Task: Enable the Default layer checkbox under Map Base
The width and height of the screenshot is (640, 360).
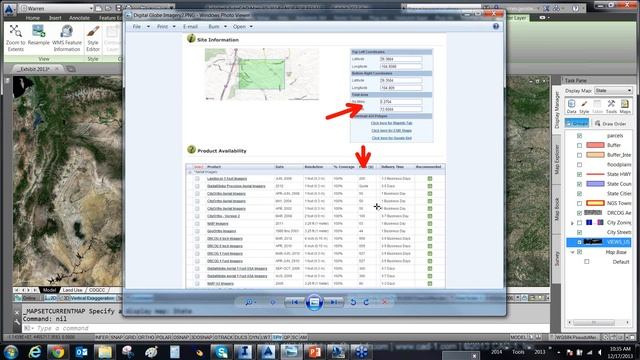Action: pyautogui.click(x=587, y=262)
